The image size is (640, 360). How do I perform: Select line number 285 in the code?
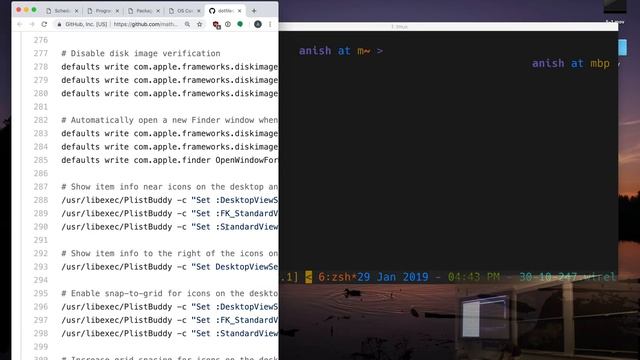41,160
